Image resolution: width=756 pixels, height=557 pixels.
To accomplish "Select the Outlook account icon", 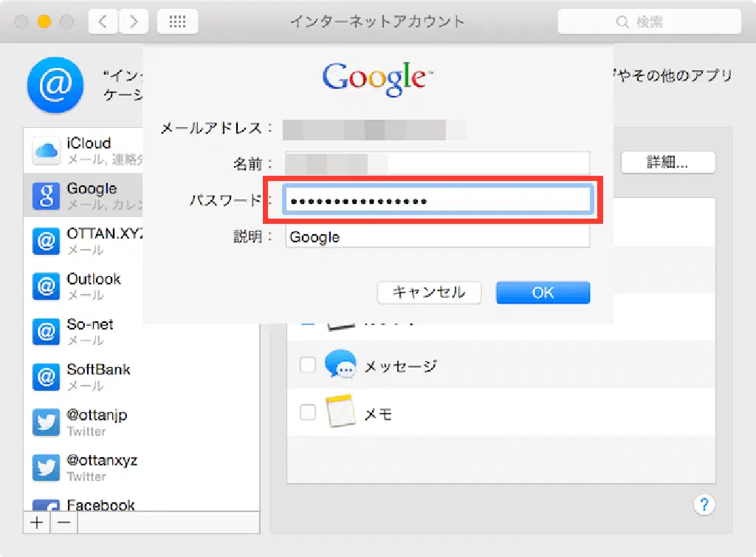I will (x=46, y=287).
